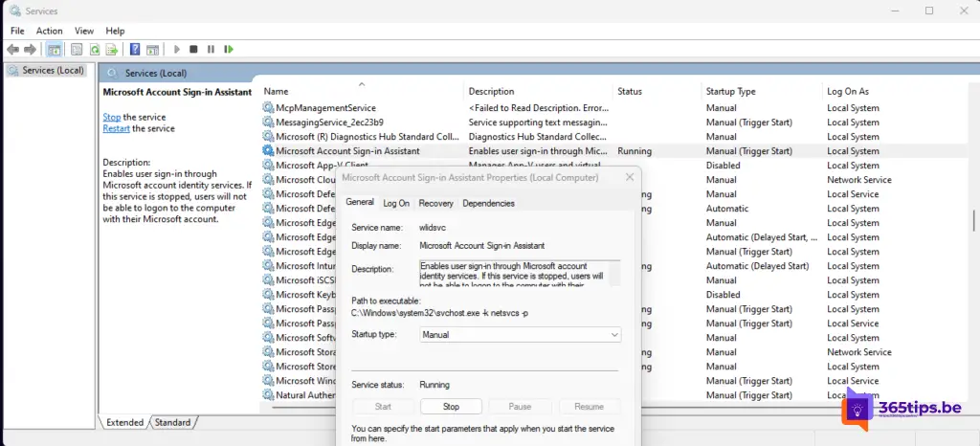
Task: Click the Export List toolbar icon
Action: click(x=112, y=49)
